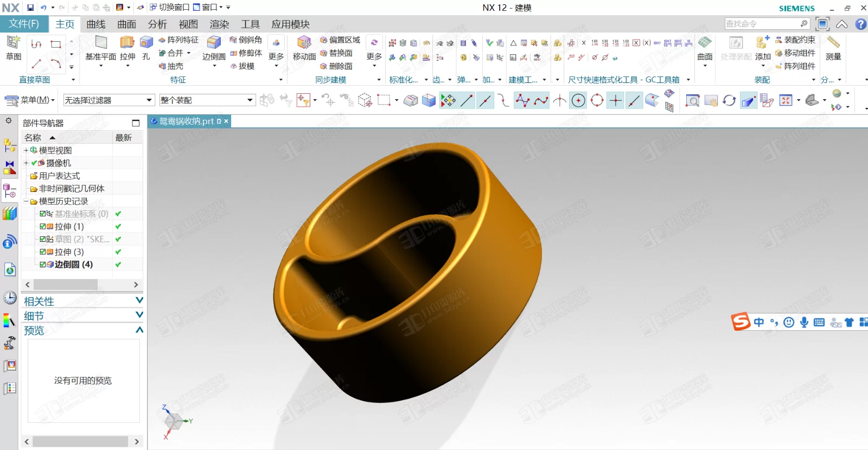Select Offset Region (偏置区域)
This screenshot has height=450, width=868.
[340, 40]
